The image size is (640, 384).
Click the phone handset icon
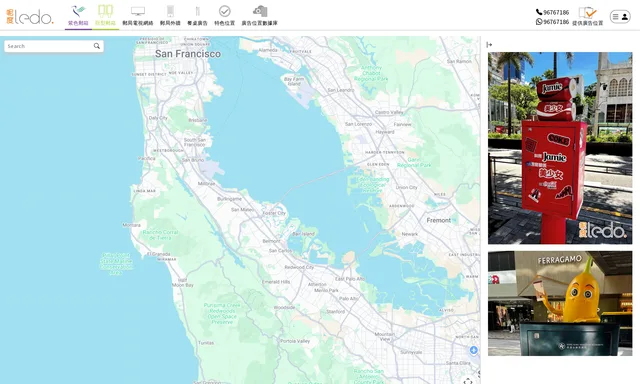point(539,12)
